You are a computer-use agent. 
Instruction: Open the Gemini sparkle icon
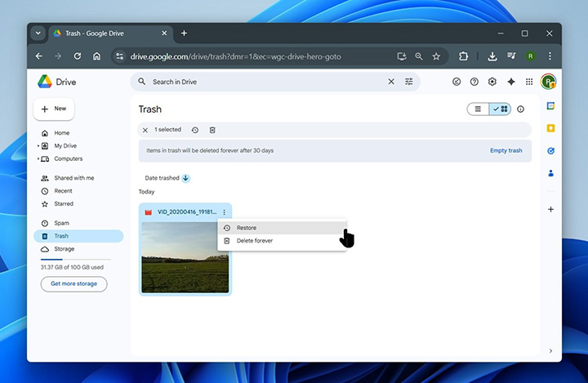511,82
